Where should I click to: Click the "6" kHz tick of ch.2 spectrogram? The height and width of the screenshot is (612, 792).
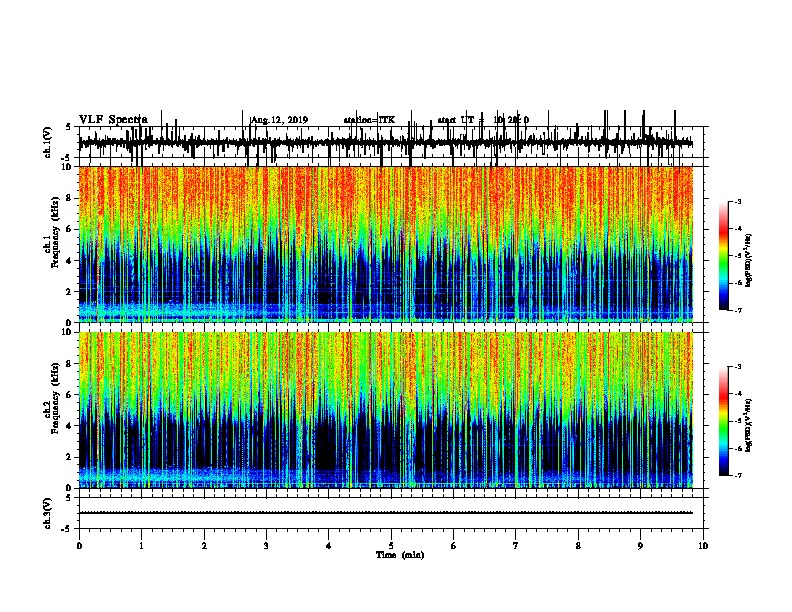point(70,395)
